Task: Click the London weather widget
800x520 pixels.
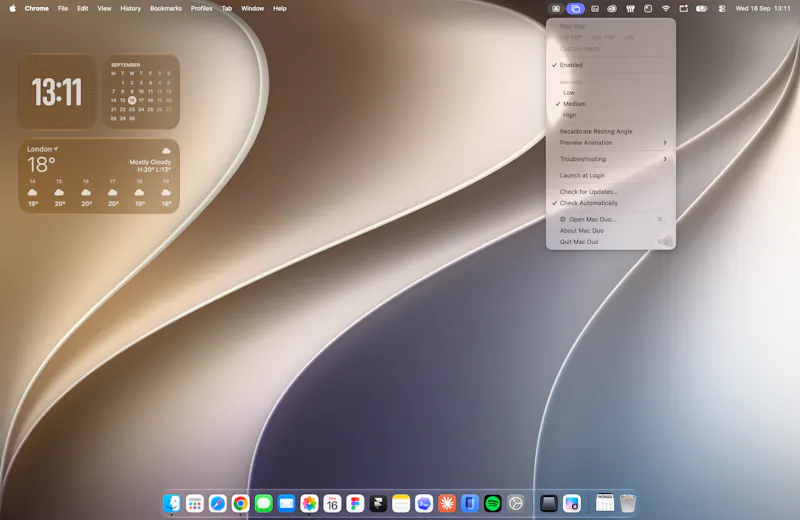Action: coord(99,176)
